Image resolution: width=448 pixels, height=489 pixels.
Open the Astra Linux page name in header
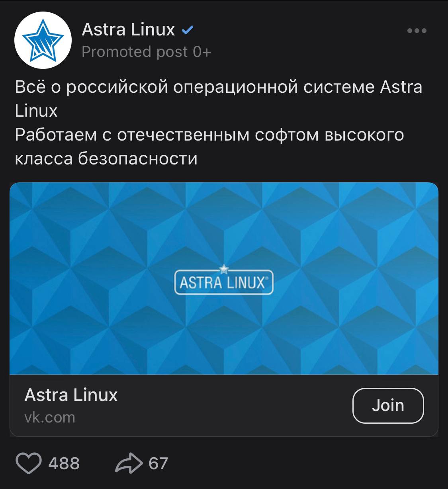[x=128, y=29]
